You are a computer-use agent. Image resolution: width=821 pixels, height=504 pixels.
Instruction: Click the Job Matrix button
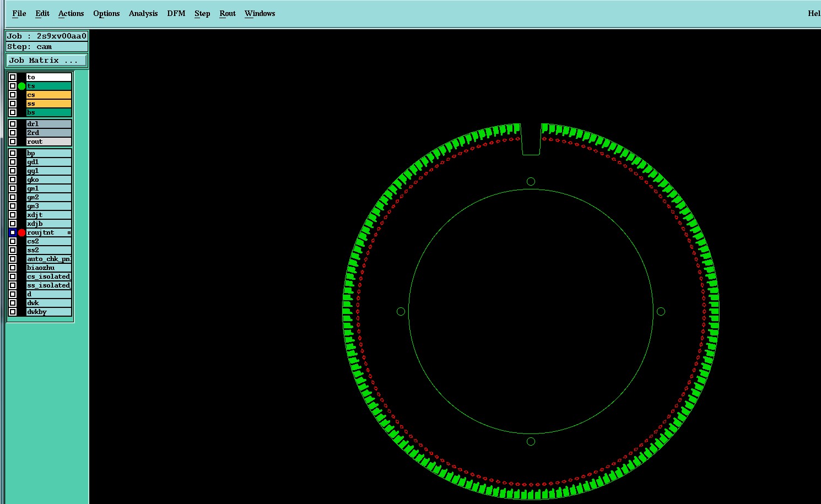pos(47,60)
